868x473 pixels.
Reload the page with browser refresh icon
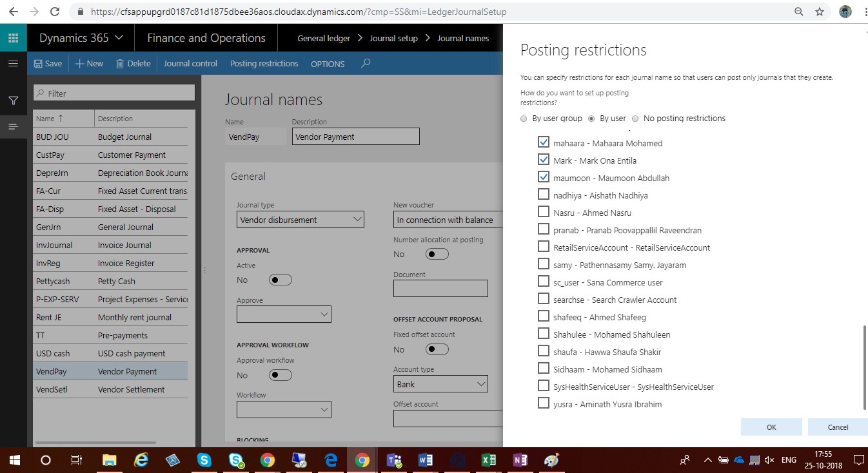pyautogui.click(x=55, y=12)
